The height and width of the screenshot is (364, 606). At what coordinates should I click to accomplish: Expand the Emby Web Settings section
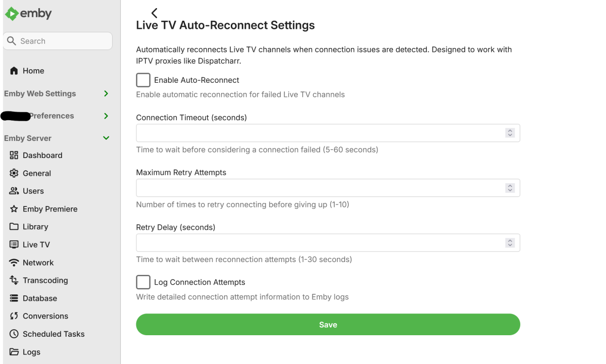tap(106, 93)
